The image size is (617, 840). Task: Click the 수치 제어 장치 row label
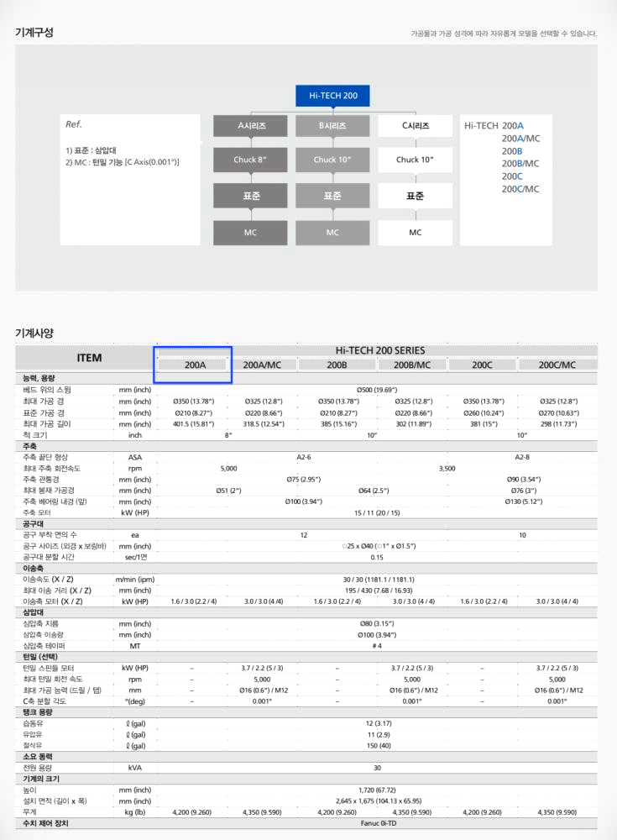tap(45, 823)
